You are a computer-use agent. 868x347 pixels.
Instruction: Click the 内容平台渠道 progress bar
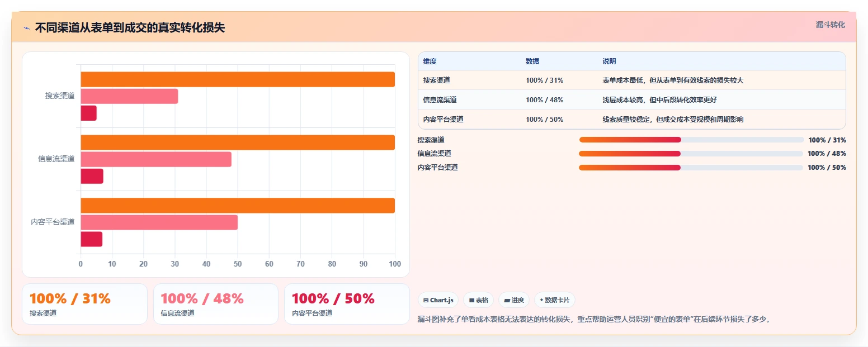coord(691,168)
